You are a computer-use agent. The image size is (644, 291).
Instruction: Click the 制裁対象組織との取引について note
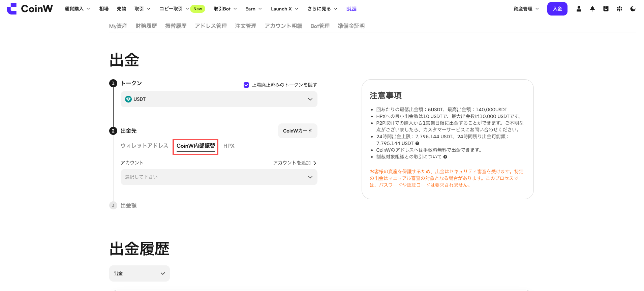(x=409, y=157)
